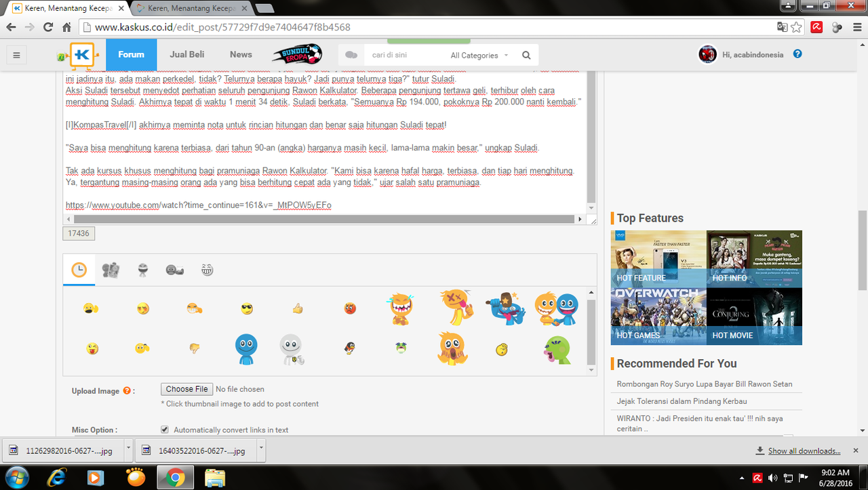Click the orange Upload Image help icon
The height and width of the screenshot is (490, 868).
point(127,391)
